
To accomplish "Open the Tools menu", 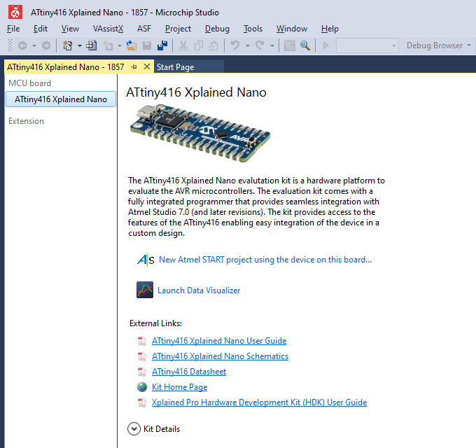I will click(x=253, y=29).
